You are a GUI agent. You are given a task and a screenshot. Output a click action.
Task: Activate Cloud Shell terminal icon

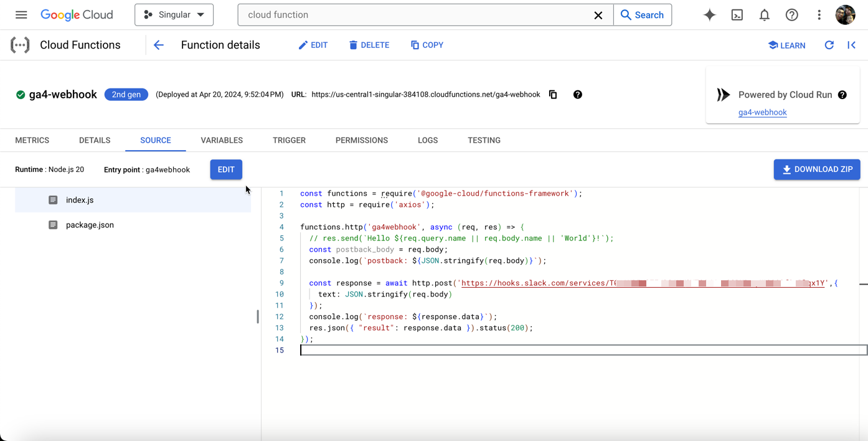pyautogui.click(x=737, y=15)
